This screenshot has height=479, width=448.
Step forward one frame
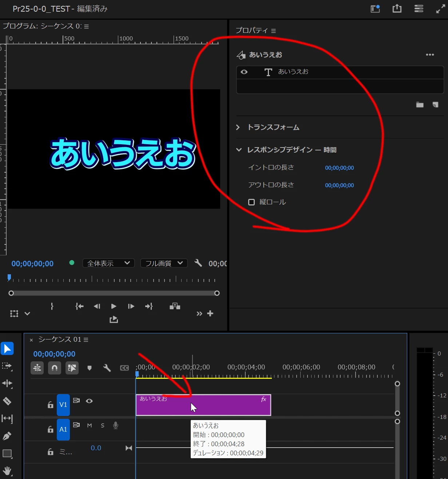point(131,306)
